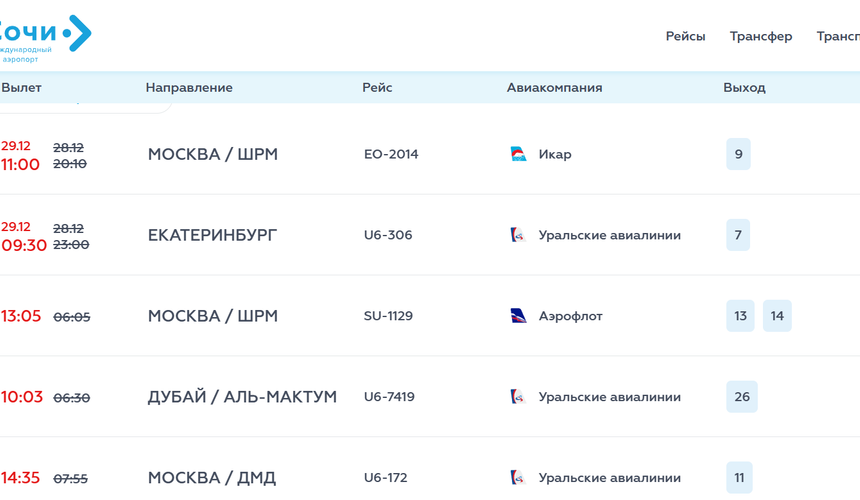Open flight SU-1129
The width and height of the screenshot is (860, 500).
coord(388,316)
